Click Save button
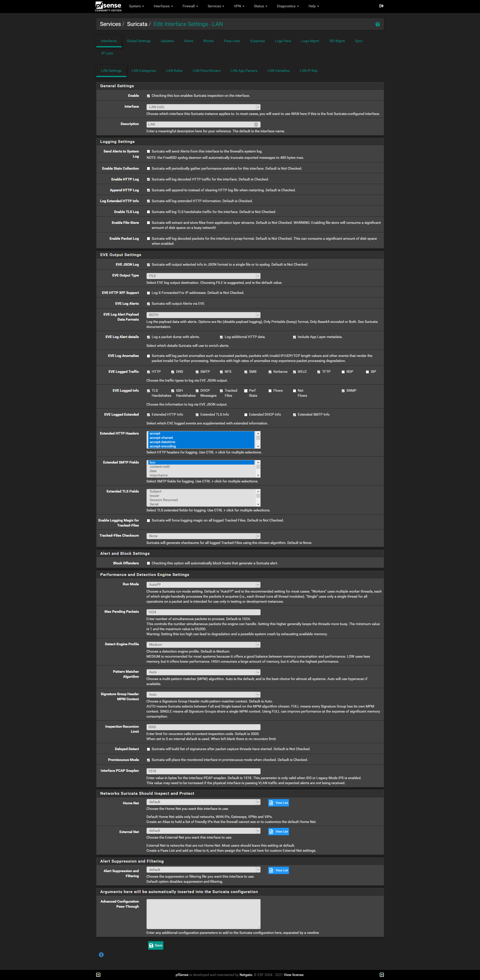This screenshot has width=480, height=980. pos(156,945)
